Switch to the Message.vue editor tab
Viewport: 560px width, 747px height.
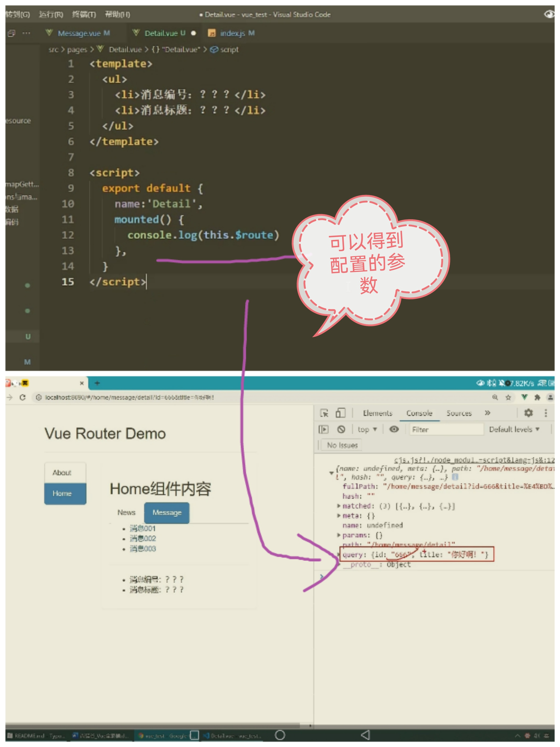click(79, 33)
